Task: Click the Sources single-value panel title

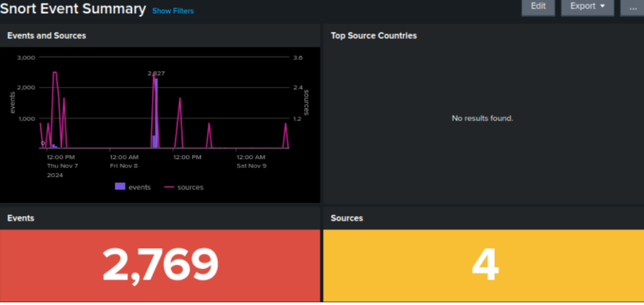Action: point(347,218)
